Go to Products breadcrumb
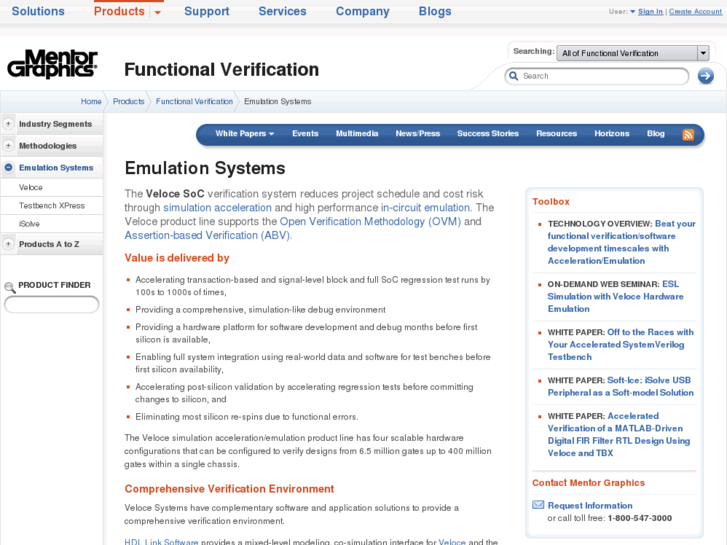The width and height of the screenshot is (727, 545). [x=128, y=101]
